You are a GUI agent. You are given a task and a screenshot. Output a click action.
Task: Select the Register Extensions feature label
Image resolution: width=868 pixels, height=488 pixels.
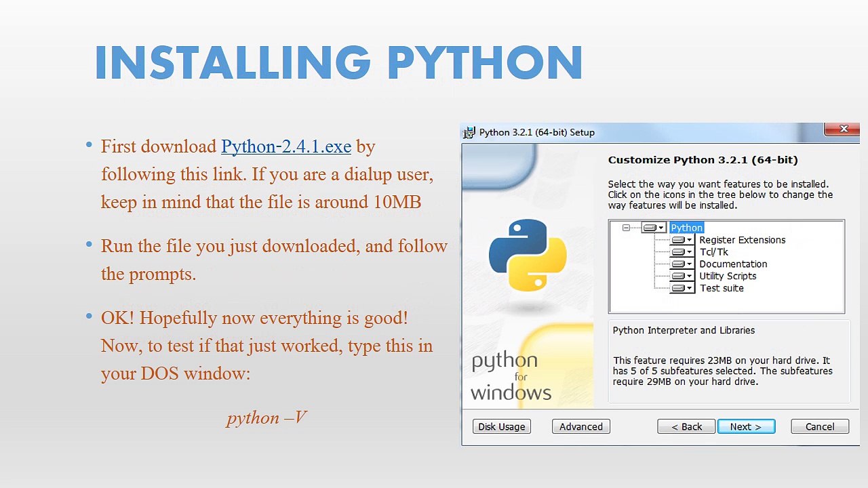(743, 240)
